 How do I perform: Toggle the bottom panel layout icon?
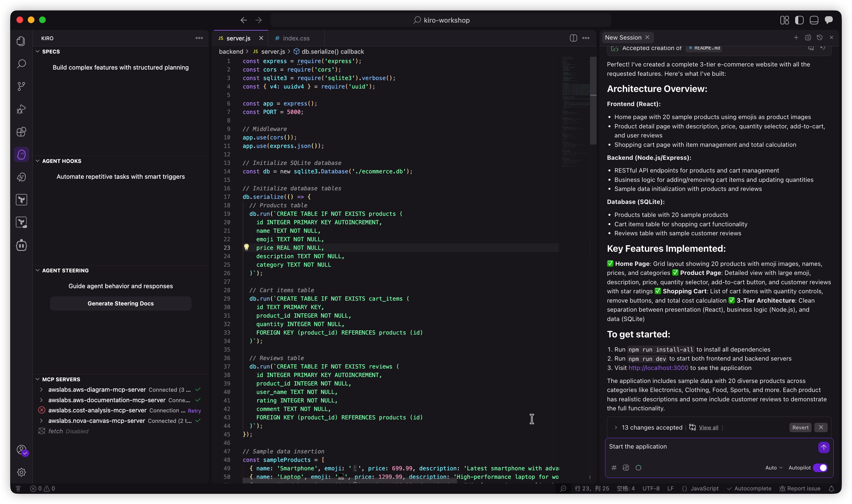pos(814,20)
